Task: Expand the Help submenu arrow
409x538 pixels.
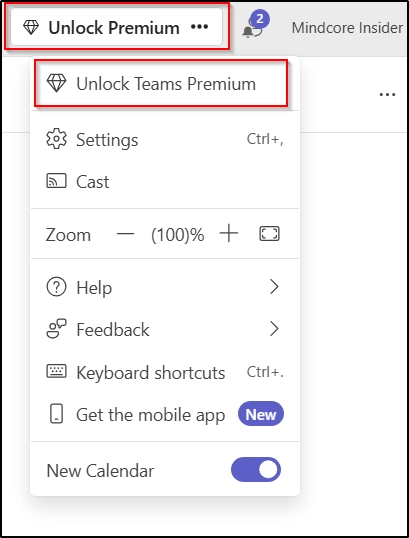Action: (x=274, y=287)
